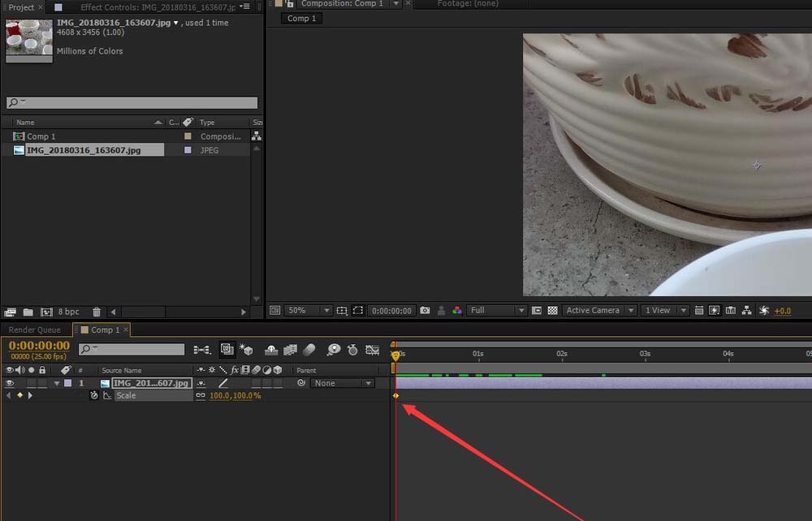Image resolution: width=812 pixels, height=521 pixels.
Task: Switch to the Effect Controls tab
Action: pyautogui.click(x=154, y=7)
